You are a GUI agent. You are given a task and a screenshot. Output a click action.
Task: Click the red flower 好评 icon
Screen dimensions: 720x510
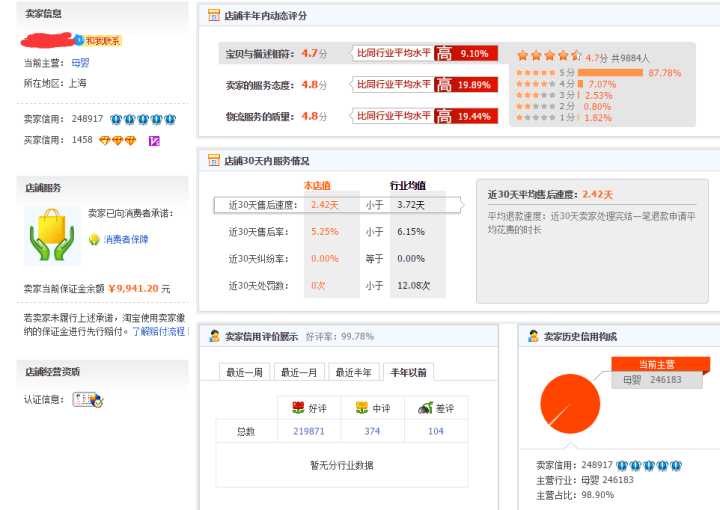click(x=297, y=408)
